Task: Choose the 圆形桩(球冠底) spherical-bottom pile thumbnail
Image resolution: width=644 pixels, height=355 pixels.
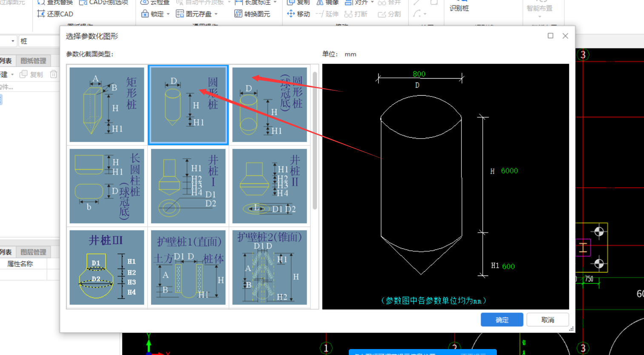Action: pyautogui.click(x=269, y=105)
